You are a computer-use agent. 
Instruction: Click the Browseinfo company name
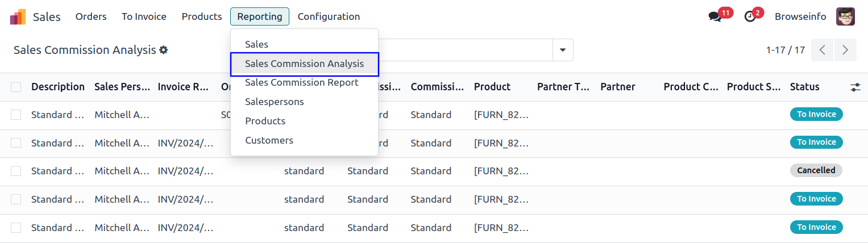(x=800, y=17)
